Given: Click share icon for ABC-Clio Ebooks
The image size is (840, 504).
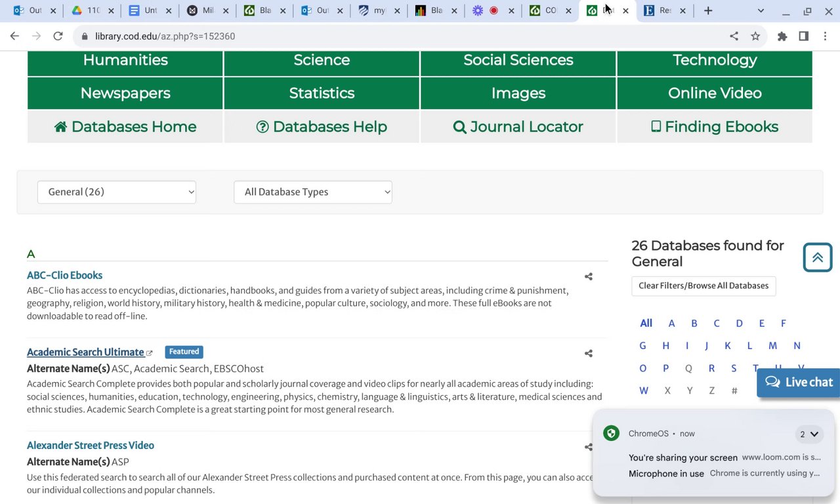Looking at the screenshot, I should pyautogui.click(x=588, y=277).
